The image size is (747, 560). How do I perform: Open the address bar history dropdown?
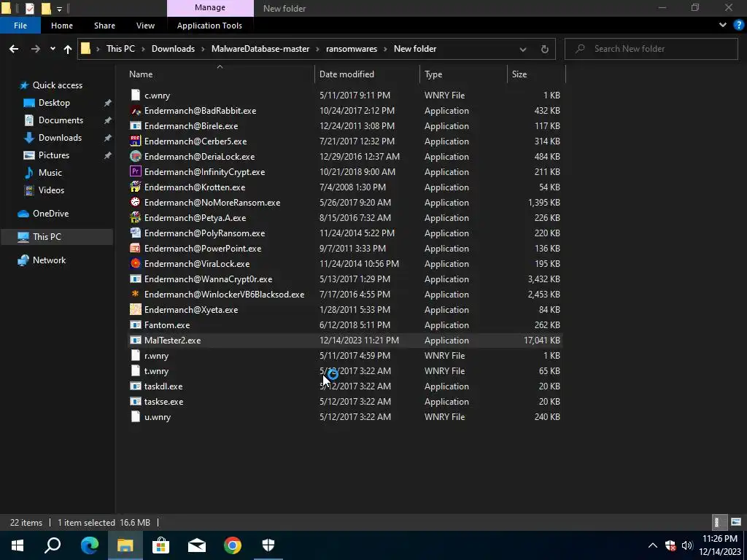pos(522,49)
